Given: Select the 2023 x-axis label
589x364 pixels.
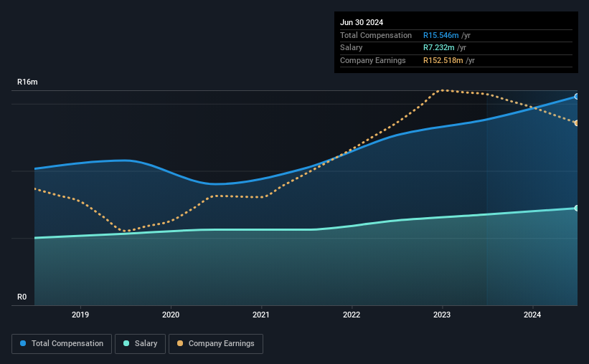Looking at the screenshot, I should pos(442,315).
